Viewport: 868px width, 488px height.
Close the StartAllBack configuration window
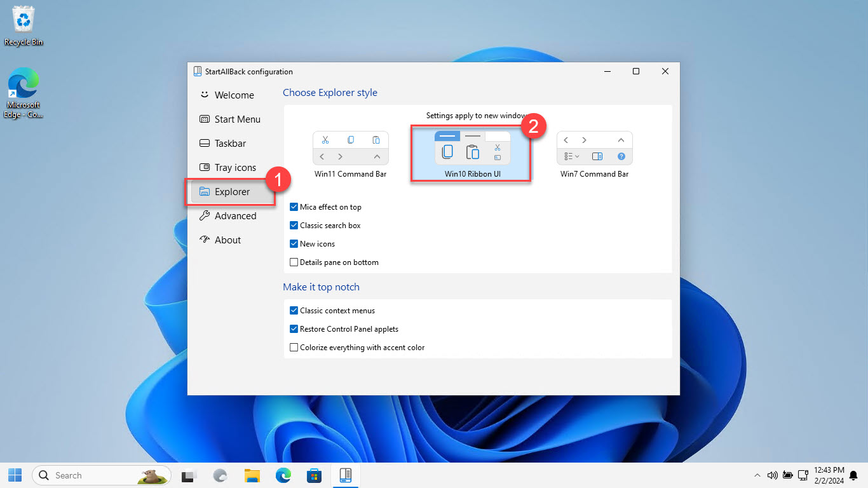coord(665,72)
